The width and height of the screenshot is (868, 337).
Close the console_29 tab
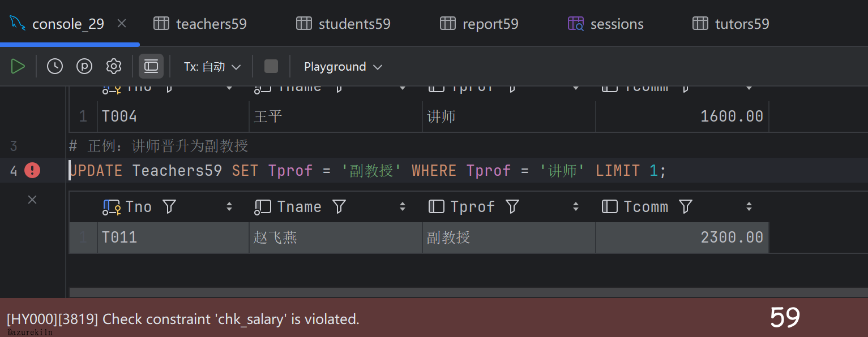pos(122,24)
